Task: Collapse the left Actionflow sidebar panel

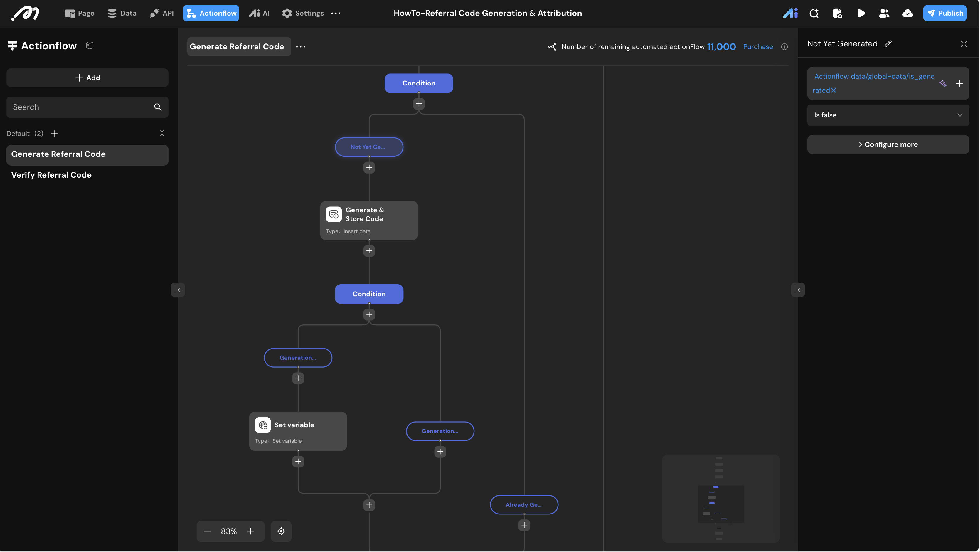Action: tap(178, 290)
